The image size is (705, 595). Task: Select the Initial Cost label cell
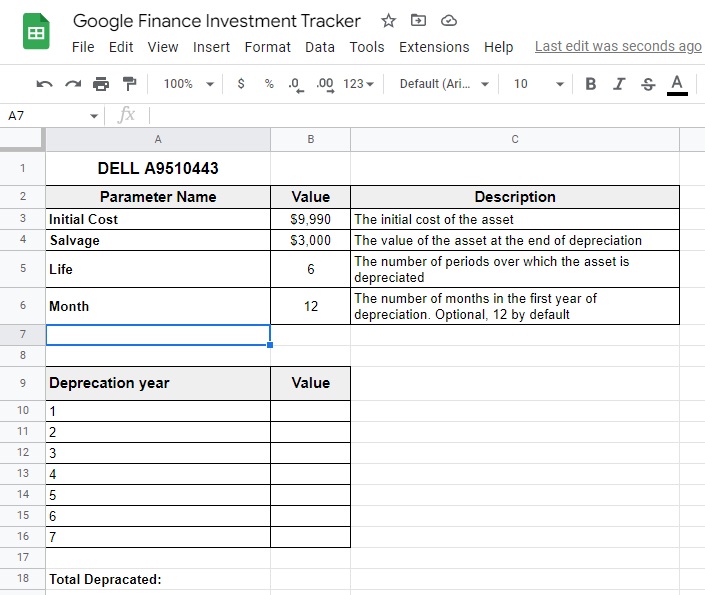[x=158, y=219]
